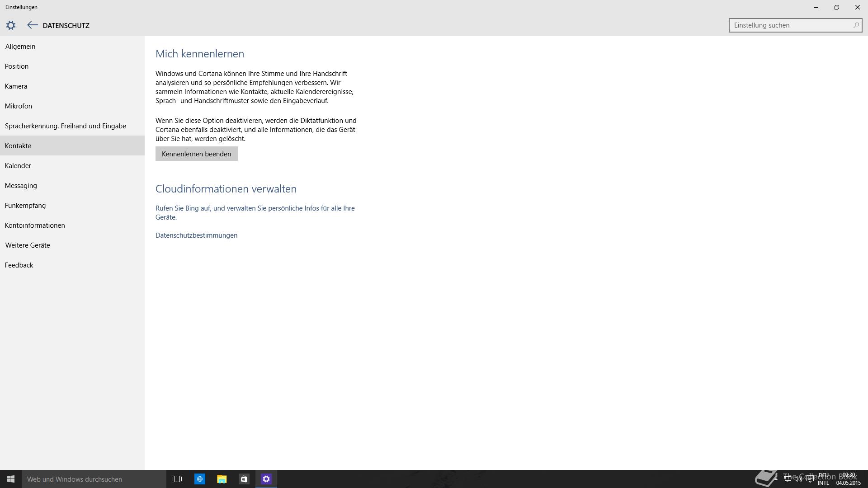Click the volume speaker tray icon
868x488 pixels.
(x=798, y=479)
